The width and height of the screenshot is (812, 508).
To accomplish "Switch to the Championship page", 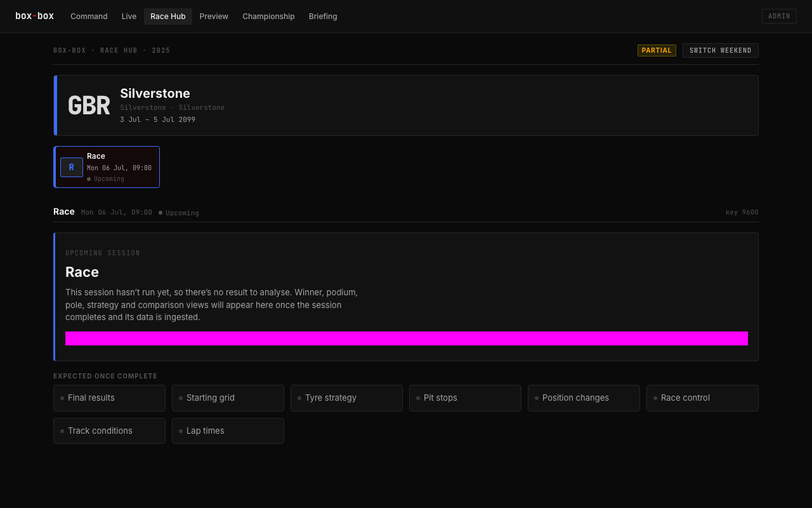I will tap(268, 17).
